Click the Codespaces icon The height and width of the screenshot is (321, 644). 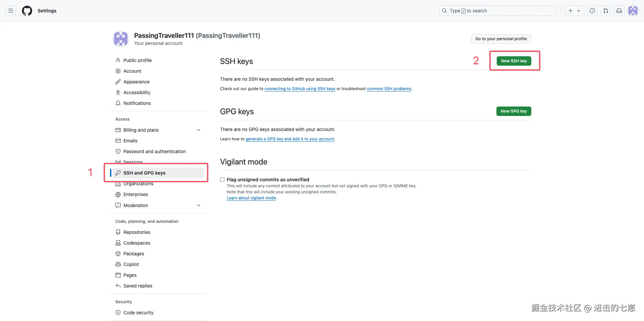click(x=118, y=243)
